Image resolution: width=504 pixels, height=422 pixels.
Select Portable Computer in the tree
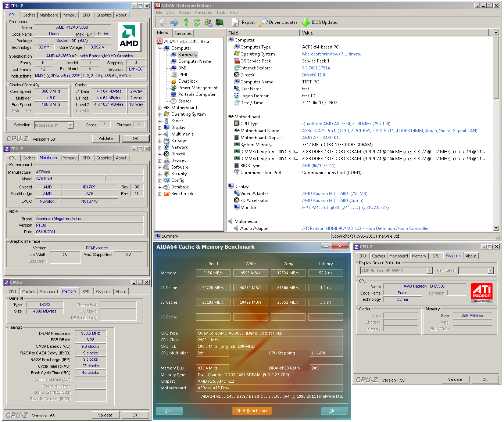point(197,94)
